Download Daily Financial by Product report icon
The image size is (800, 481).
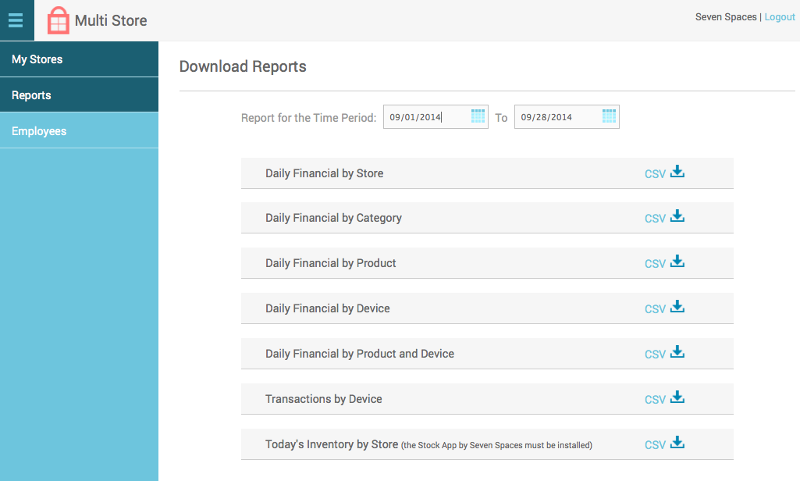[x=677, y=262]
